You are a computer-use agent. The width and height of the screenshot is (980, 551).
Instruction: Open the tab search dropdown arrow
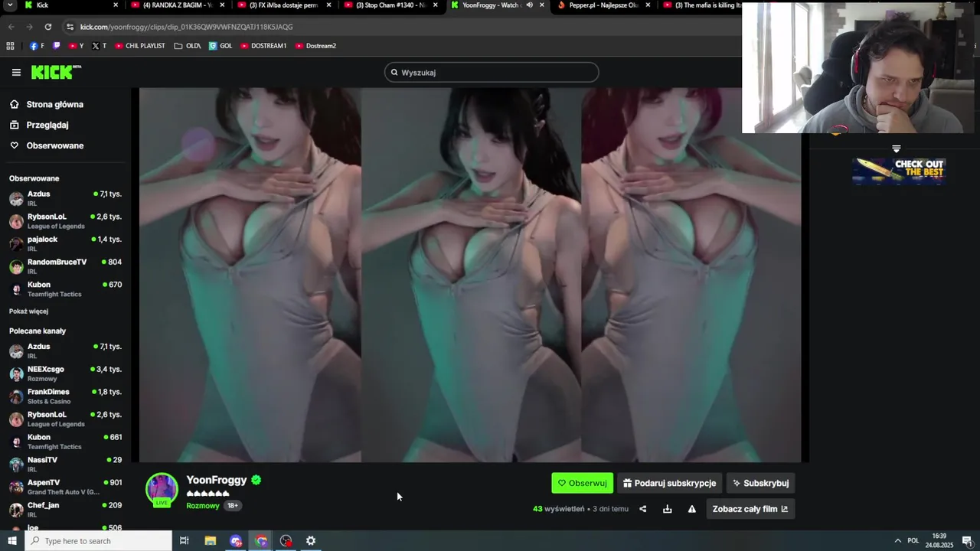pyautogui.click(x=8, y=5)
